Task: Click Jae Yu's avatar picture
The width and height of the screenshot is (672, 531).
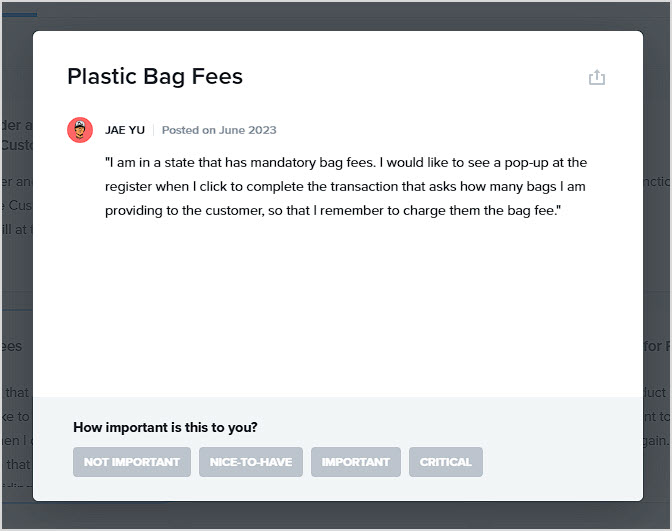Action: point(80,130)
